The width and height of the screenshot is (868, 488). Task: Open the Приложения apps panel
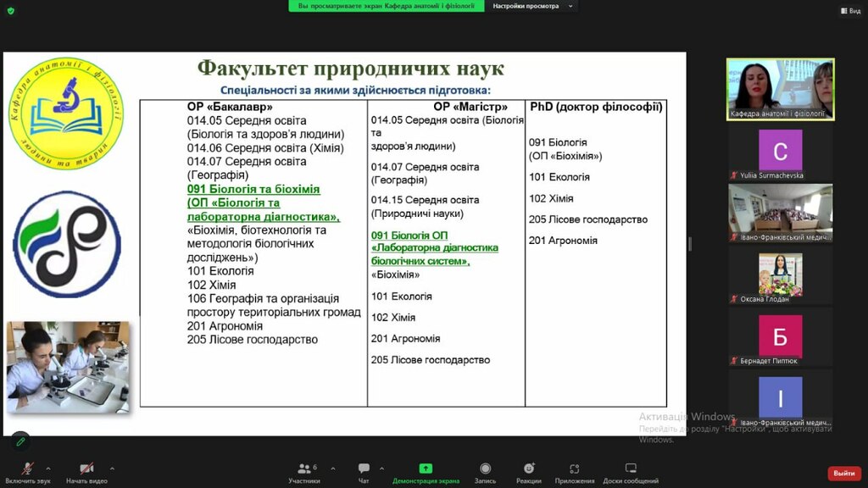tap(574, 469)
